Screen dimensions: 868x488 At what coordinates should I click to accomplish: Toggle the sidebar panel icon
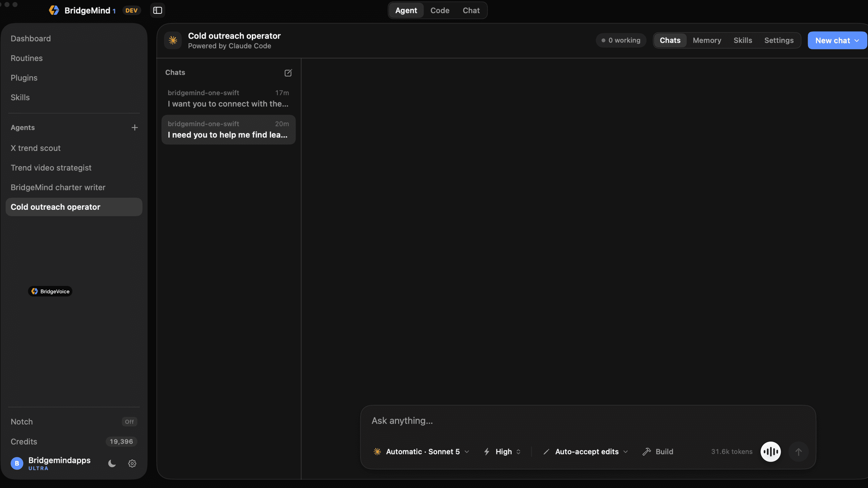point(157,10)
